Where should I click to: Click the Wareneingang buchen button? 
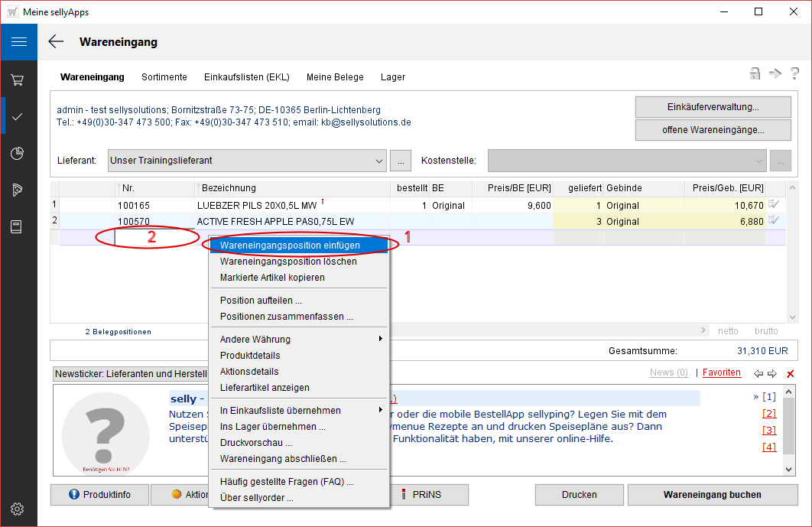tap(712, 495)
